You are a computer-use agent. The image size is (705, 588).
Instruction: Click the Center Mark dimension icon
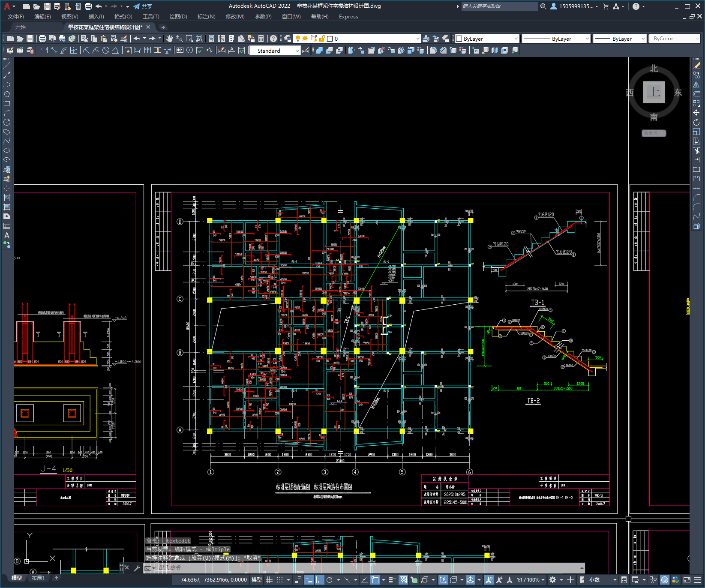(190, 50)
